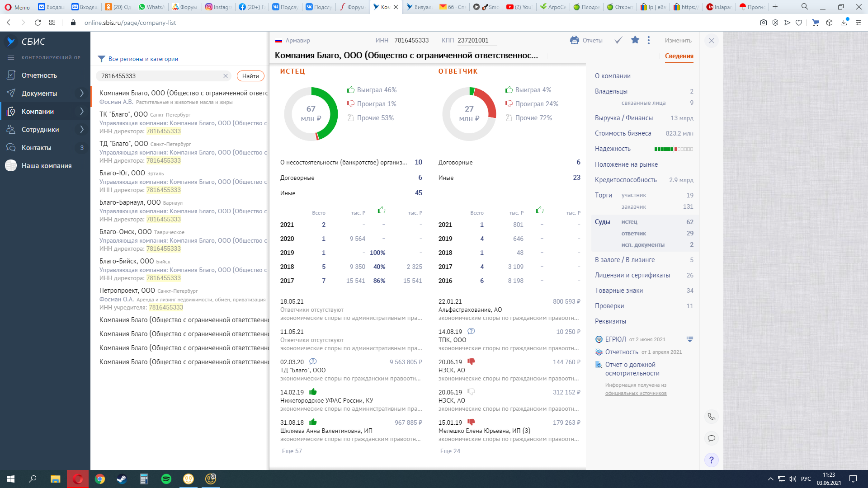Click the defendant 27 млн donut chart
The height and width of the screenshot is (488, 868).
(x=469, y=114)
